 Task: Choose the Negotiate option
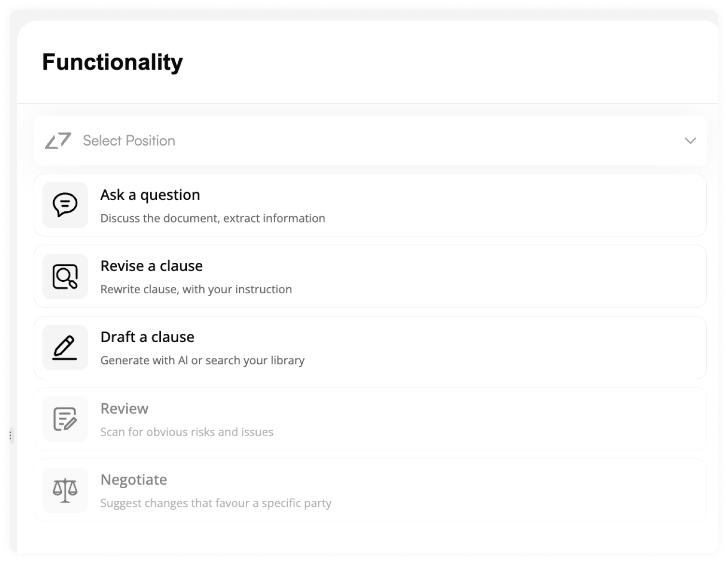click(x=370, y=490)
